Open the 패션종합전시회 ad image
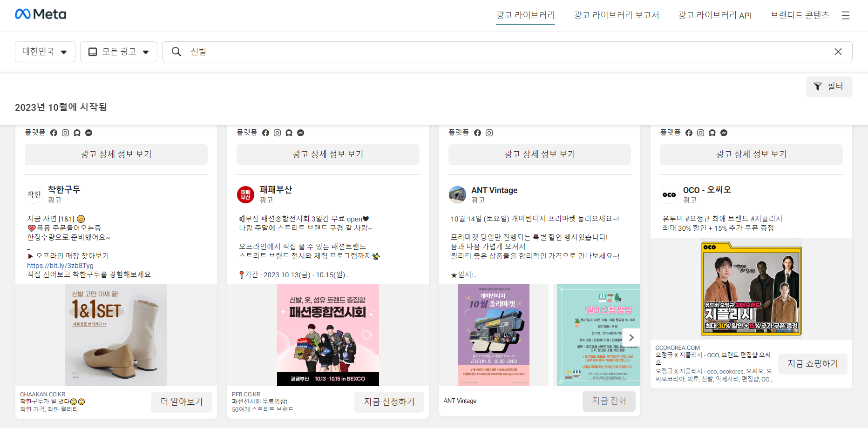 (x=328, y=335)
